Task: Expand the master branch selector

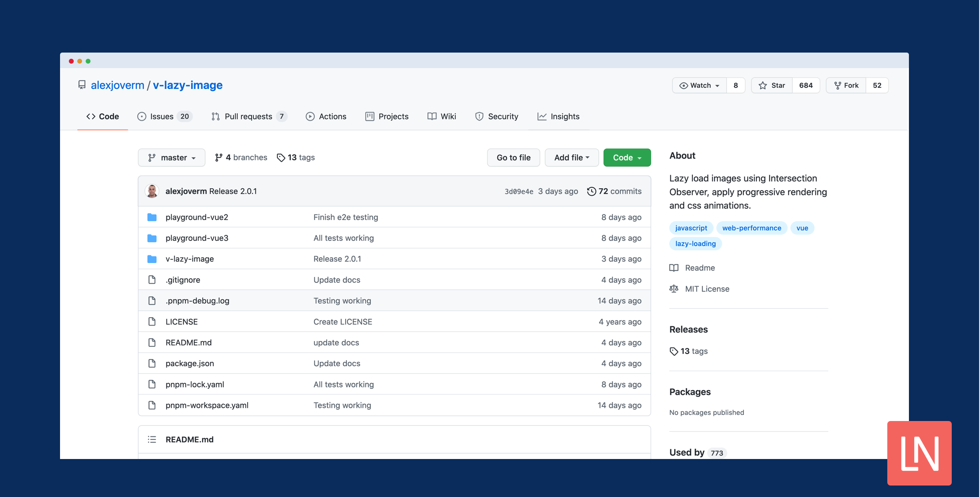Action: 171,158
